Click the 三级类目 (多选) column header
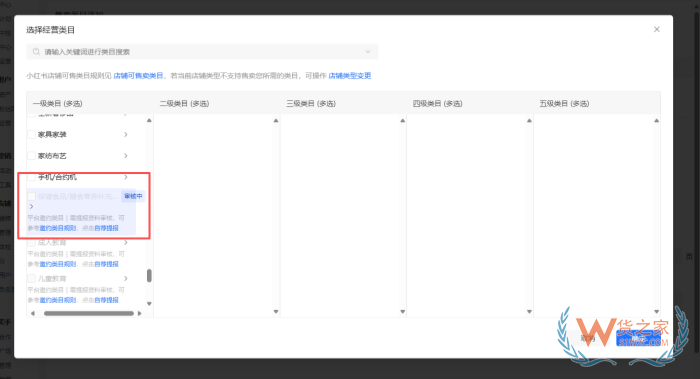Screen dimensions: 700x379 (x=311, y=104)
